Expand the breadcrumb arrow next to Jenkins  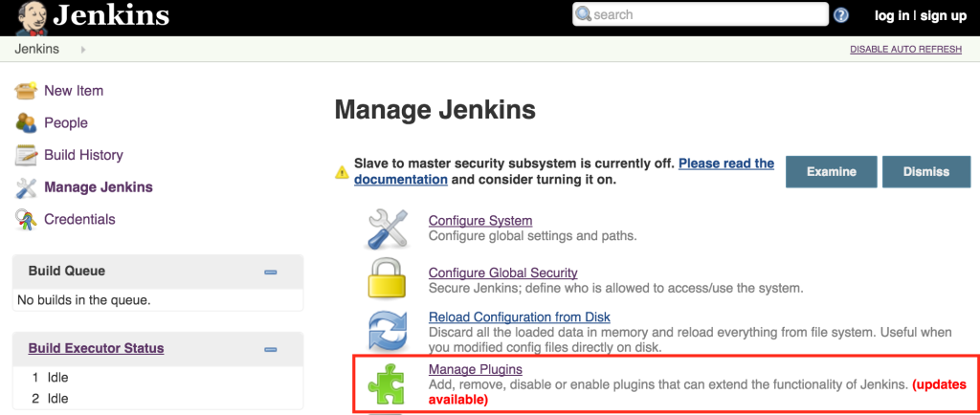pos(83,50)
